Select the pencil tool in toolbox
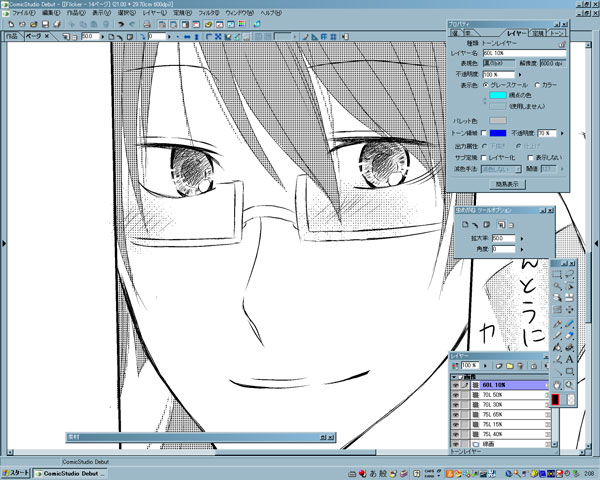This screenshot has width=600, height=480. tap(557, 335)
